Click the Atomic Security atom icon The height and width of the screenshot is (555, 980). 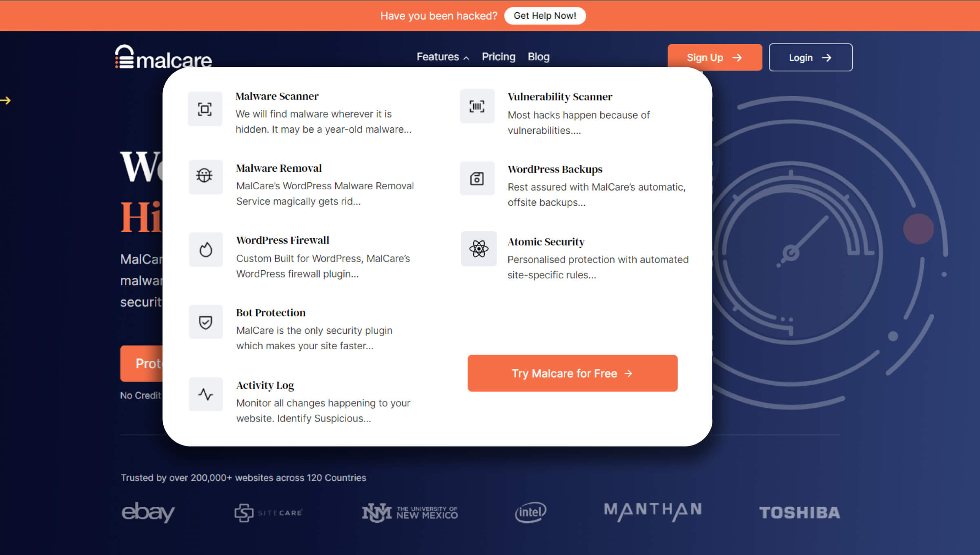(477, 249)
